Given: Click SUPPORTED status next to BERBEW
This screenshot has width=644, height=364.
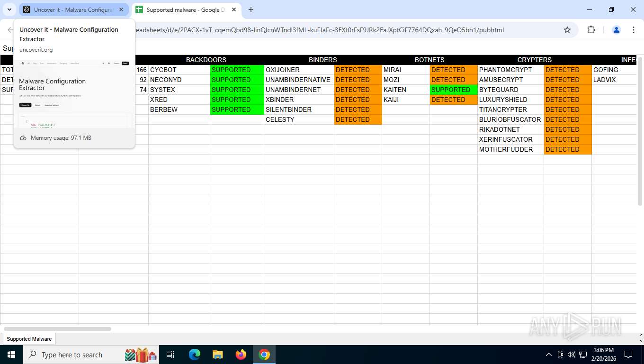Looking at the screenshot, I should click(237, 109).
